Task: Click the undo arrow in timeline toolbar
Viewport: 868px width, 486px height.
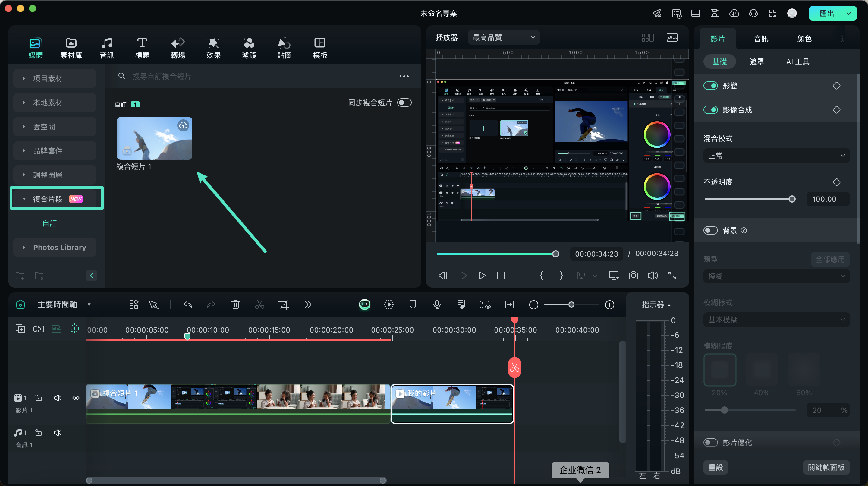Action: 188,305
